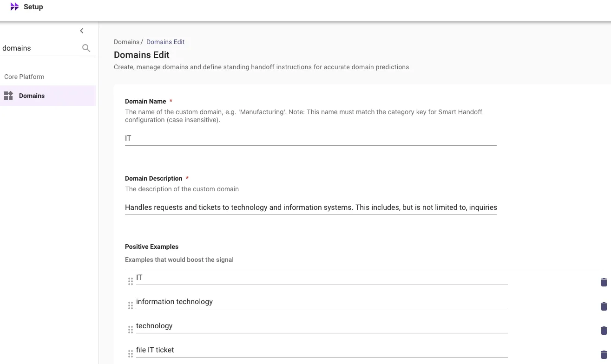
Task: Click drag handle for 'IT' example
Action: click(x=131, y=281)
